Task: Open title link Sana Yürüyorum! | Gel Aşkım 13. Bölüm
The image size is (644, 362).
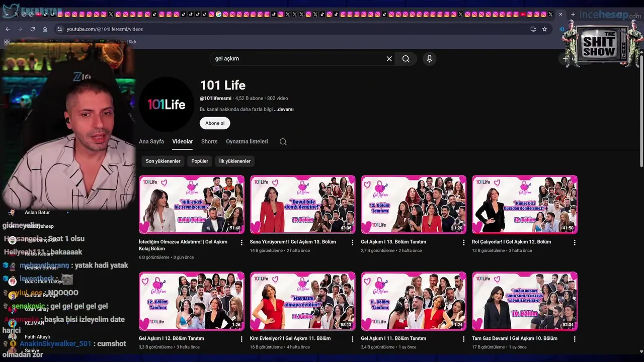Action: coord(293,242)
